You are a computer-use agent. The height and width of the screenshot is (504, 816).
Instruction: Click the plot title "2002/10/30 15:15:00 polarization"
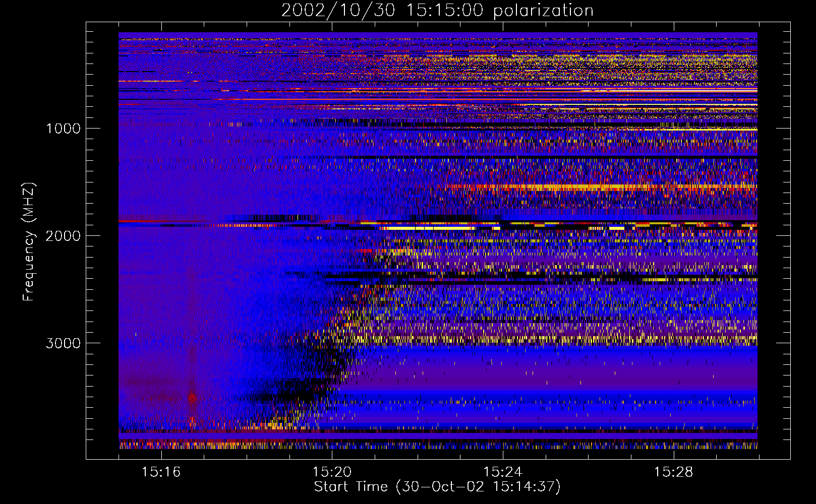[x=437, y=11]
